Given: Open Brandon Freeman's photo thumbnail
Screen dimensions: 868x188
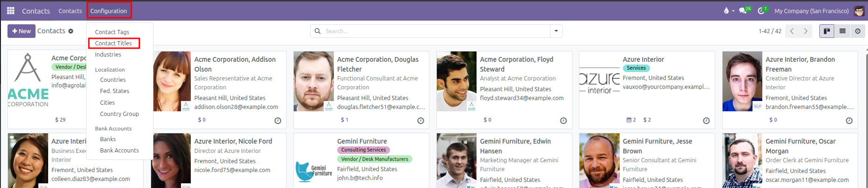Looking at the screenshot, I should click(742, 81).
